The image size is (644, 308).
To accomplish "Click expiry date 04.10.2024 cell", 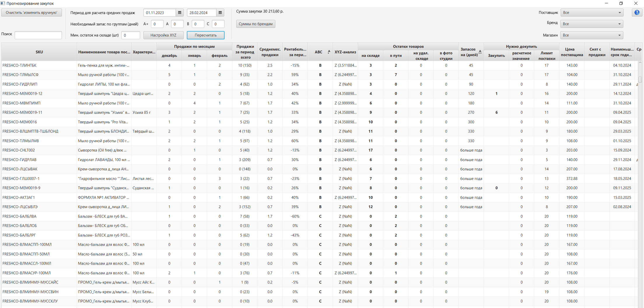I will [x=622, y=65].
